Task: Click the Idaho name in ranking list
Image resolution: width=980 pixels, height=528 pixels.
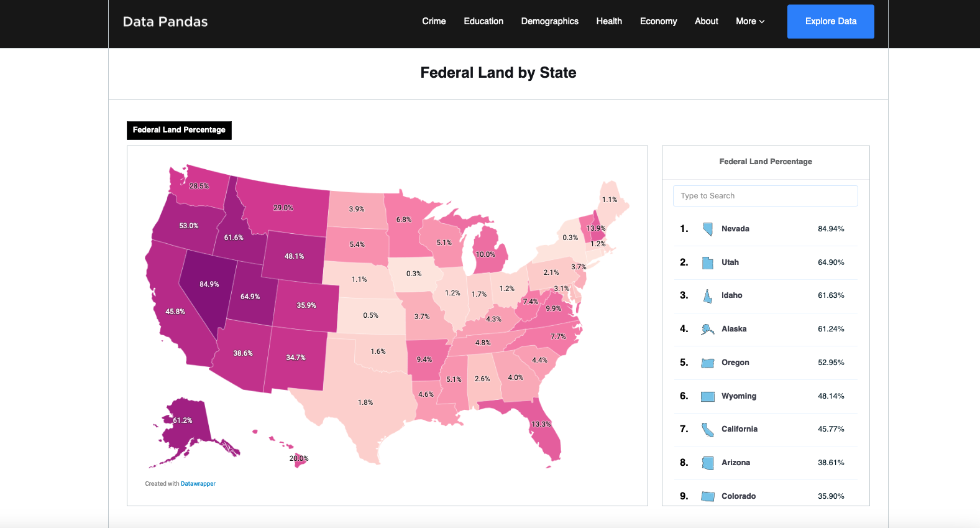Action: click(731, 295)
